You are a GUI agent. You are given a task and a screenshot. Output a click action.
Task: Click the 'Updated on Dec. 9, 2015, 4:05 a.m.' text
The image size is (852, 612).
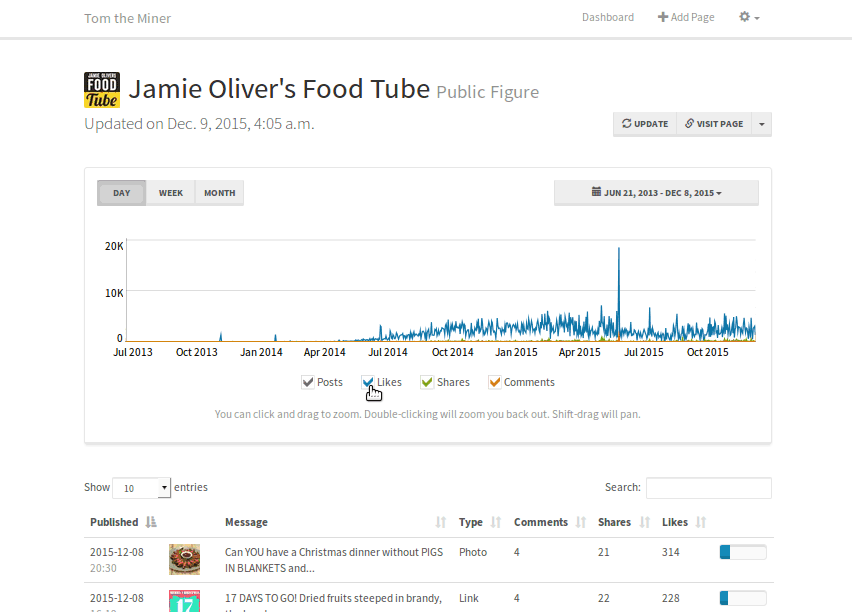199,124
